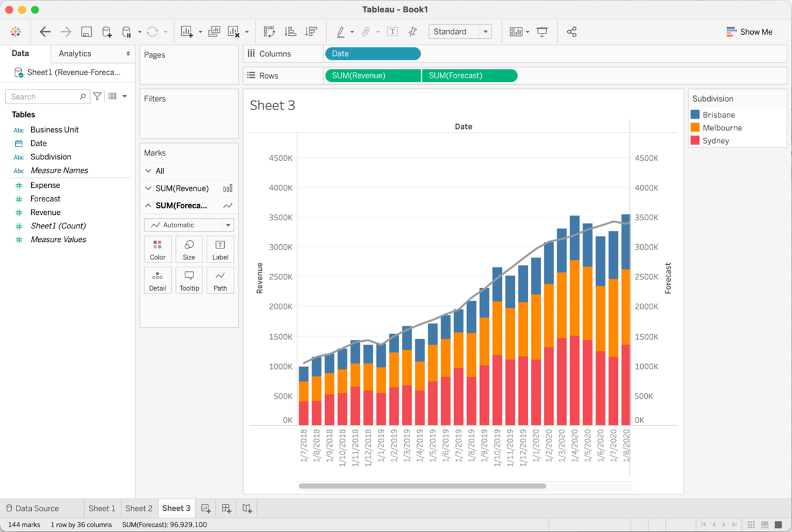Click the swap rows and columns toolbar icon
The height and width of the screenshot is (532, 792).
coord(269,31)
